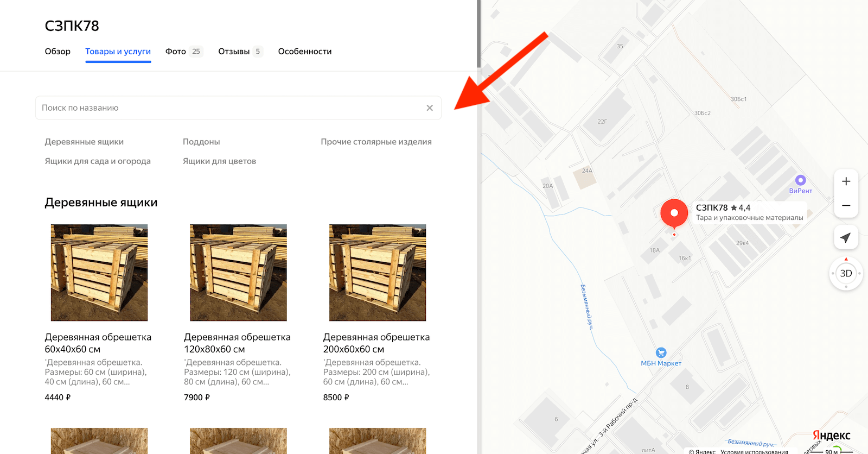Jump to Поддоны category
Screen dimensions: 868x454
[201, 142]
